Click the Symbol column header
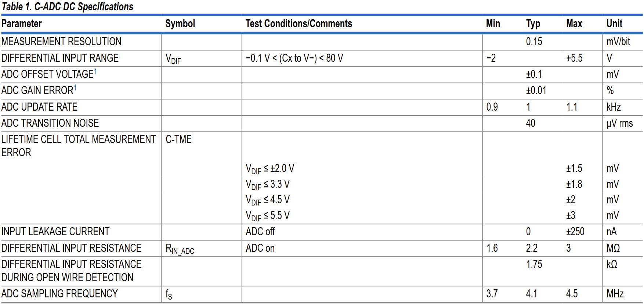 coord(180,24)
